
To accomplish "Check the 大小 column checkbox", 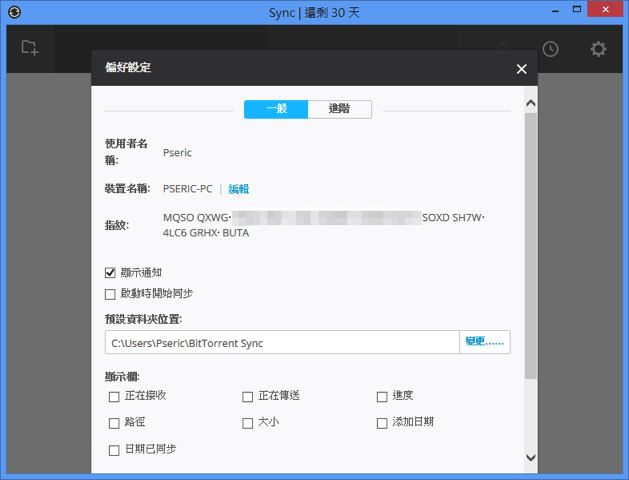I will click(x=248, y=423).
